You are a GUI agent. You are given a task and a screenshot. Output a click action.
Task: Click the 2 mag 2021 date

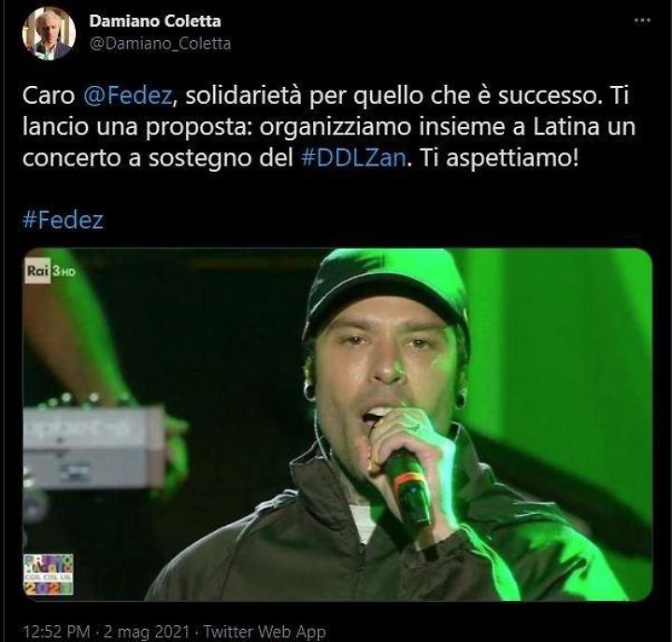[147, 632]
